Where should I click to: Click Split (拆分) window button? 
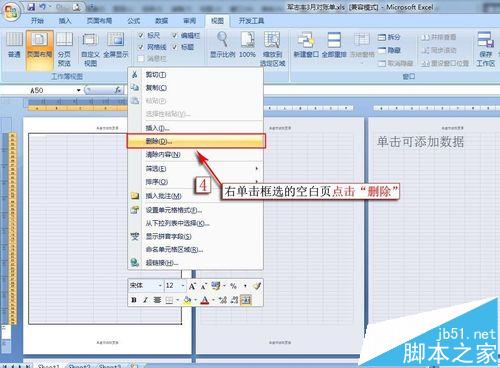pos(389,37)
